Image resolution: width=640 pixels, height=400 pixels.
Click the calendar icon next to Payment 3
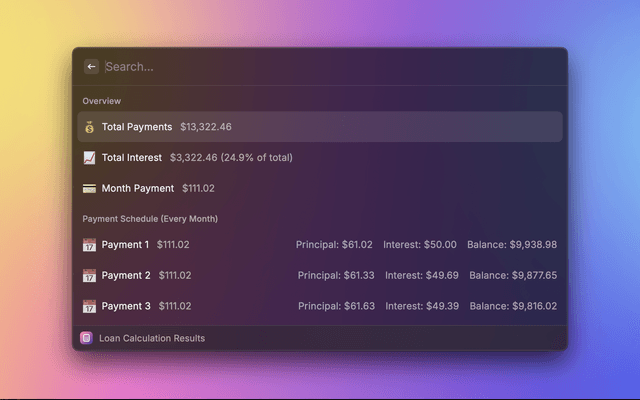[89, 306]
